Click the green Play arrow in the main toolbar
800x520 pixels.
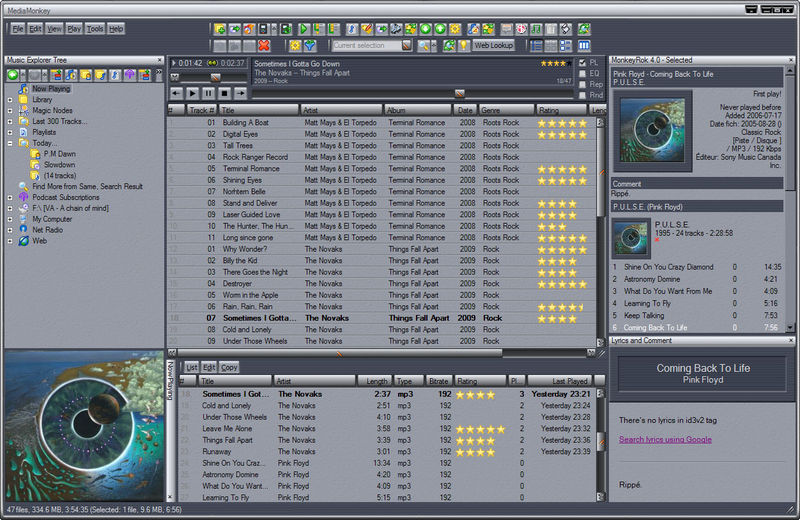coord(304,29)
